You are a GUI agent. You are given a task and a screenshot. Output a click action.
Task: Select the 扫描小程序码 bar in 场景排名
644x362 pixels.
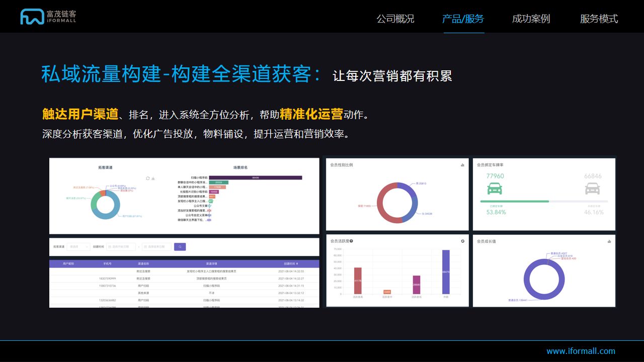point(255,177)
